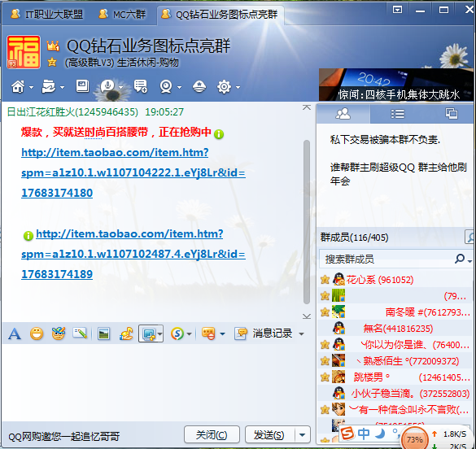Select member 南冬暖 in list
The height and width of the screenshot is (449, 476).
click(395, 312)
